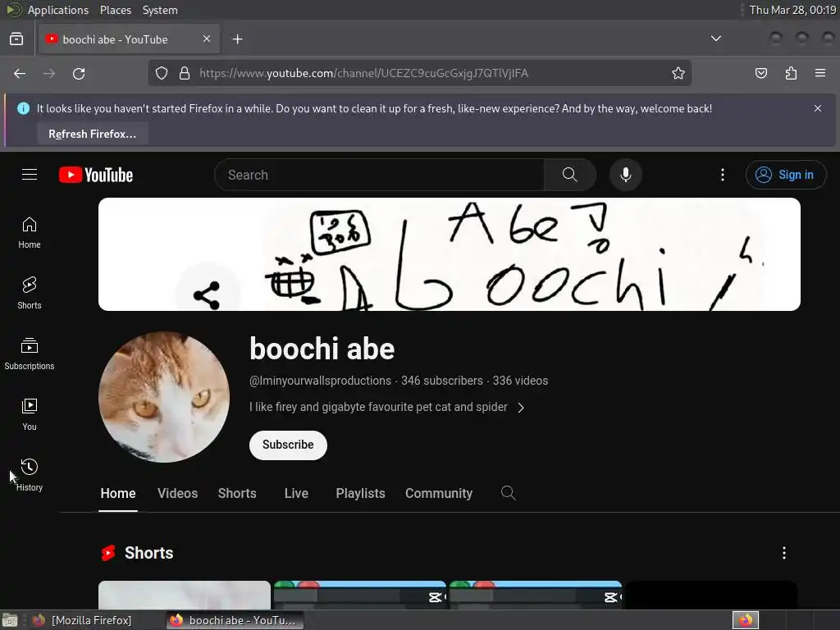This screenshot has height=630, width=840.
Task: Click the Refresh Firefox button
Action: [x=92, y=134]
